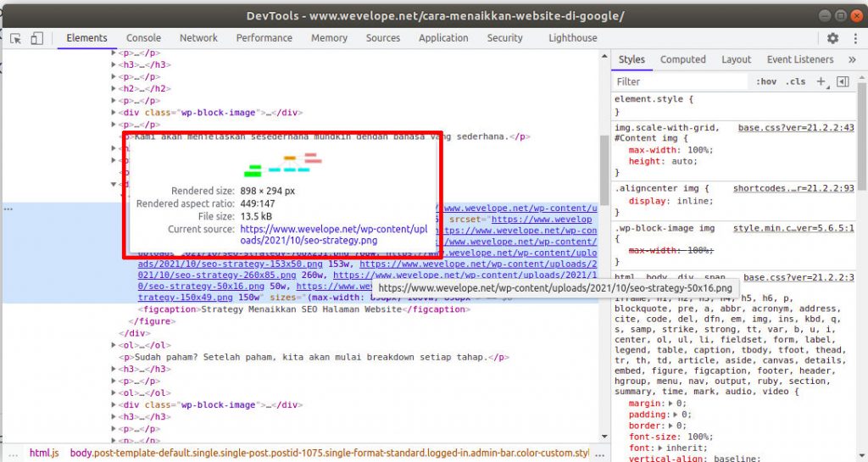This screenshot has width=868, height=462.
Task: Show more Styles pane tabs with chevron
Action: coord(852,59)
